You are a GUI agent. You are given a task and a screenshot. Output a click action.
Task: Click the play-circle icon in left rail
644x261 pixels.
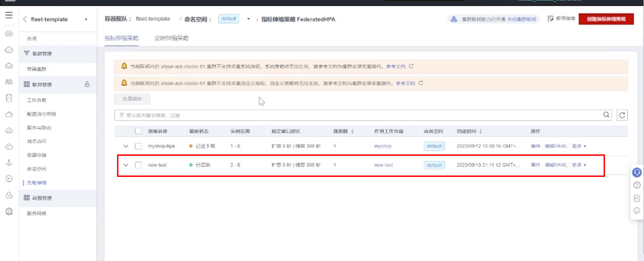(x=9, y=178)
